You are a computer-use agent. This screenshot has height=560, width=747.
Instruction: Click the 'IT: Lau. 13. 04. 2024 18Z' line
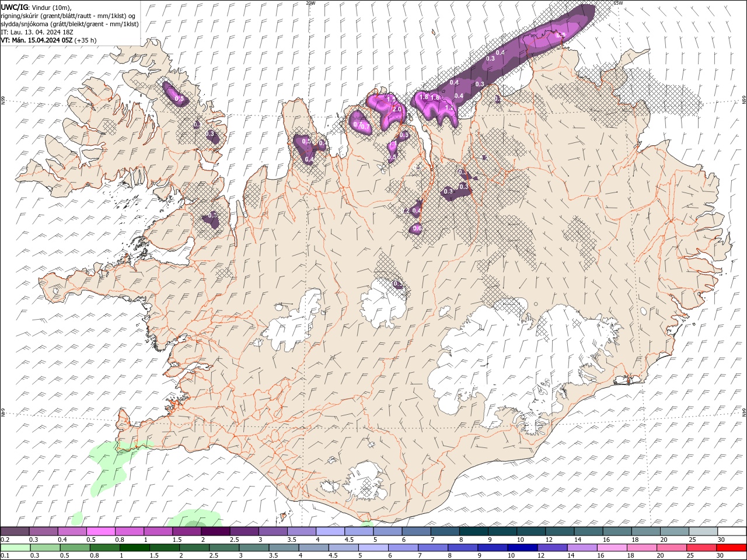(36, 32)
